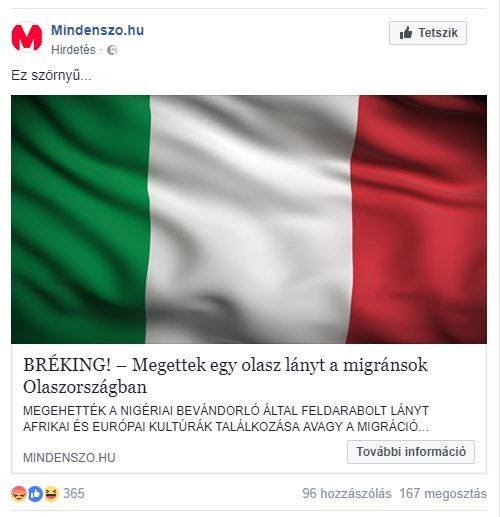500x517 pixels.
Task: Click the Hirdetés sponsored label
Action: [73, 50]
